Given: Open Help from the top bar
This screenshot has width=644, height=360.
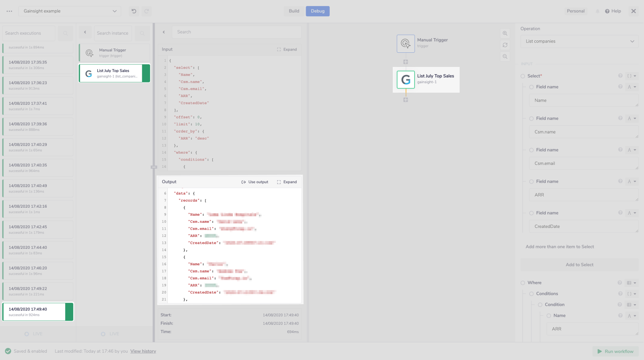Looking at the screenshot, I should 613,11.
